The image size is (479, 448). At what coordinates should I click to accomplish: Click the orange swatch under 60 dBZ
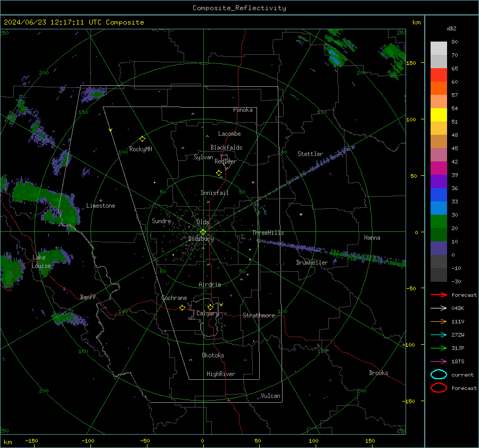(x=439, y=88)
